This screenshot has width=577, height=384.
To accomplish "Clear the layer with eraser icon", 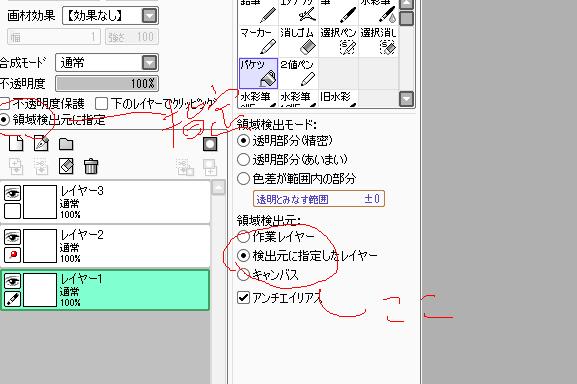I will point(66,166).
